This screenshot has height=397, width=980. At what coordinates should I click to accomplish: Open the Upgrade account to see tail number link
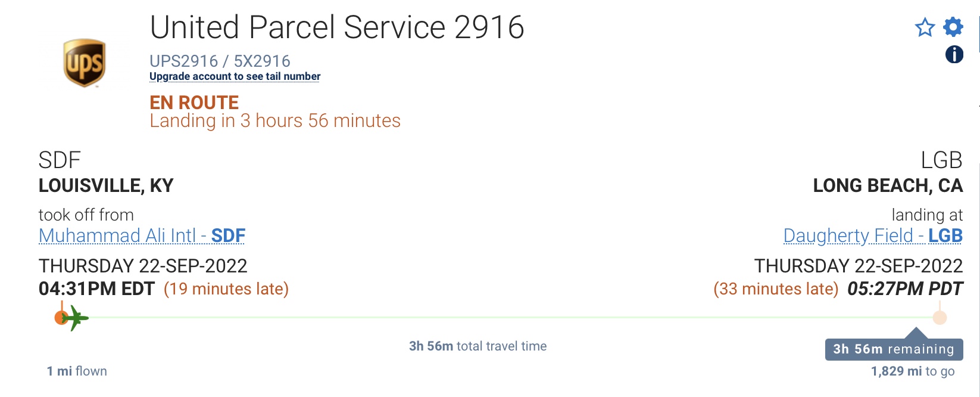[x=235, y=76]
